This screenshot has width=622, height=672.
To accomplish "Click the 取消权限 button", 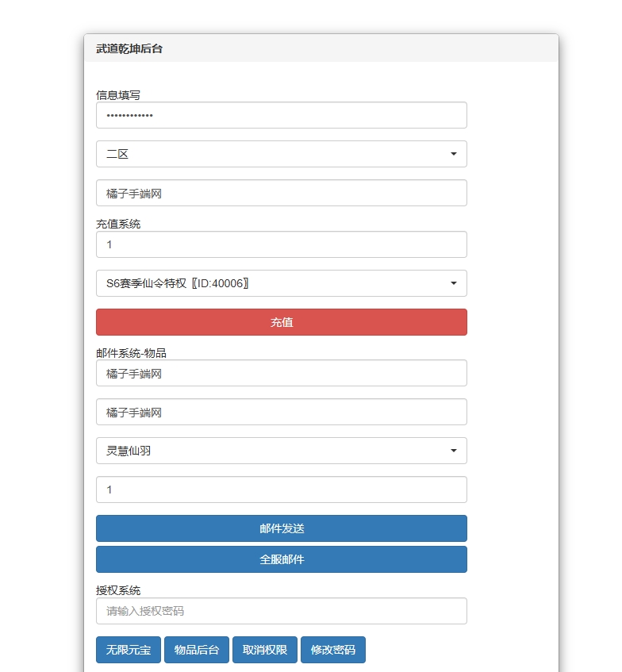I will tap(264, 650).
